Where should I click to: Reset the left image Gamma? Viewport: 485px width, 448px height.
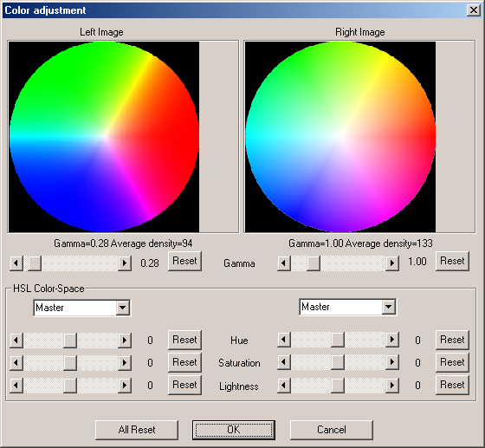184,261
